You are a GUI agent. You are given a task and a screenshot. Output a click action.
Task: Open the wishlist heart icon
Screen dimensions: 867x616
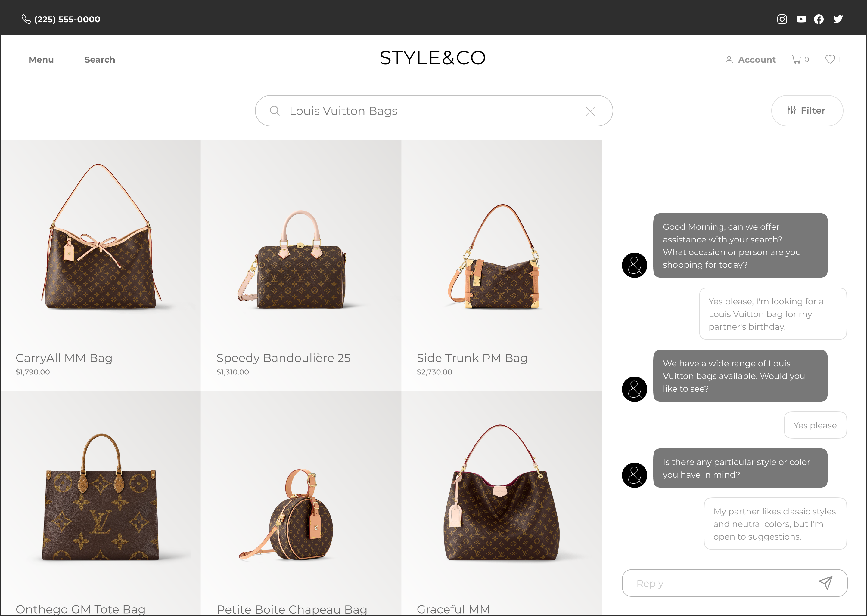pos(830,59)
